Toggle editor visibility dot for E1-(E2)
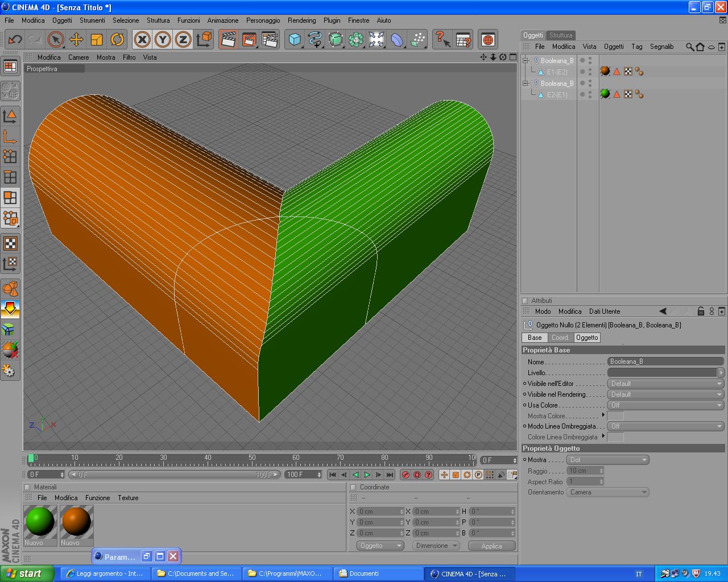This screenshot has height=582, width=728. pyautogui.click(x=582, y=70)
